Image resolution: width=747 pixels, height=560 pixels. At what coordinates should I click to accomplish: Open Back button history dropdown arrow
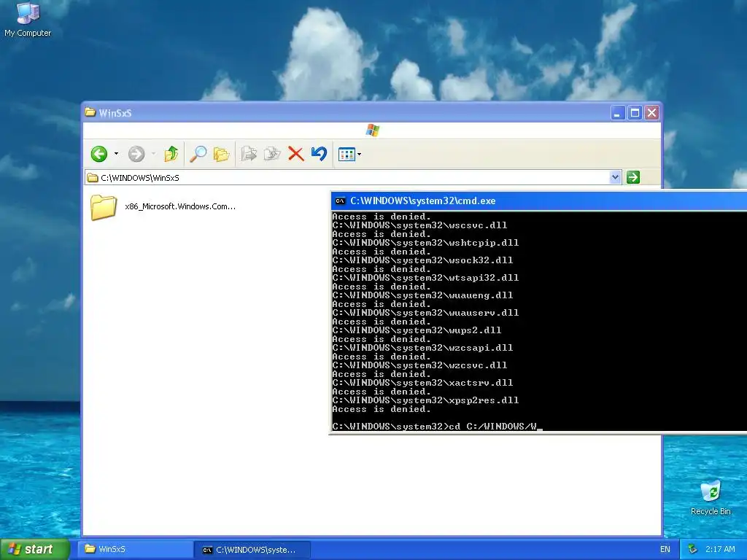tap(116, 154)
